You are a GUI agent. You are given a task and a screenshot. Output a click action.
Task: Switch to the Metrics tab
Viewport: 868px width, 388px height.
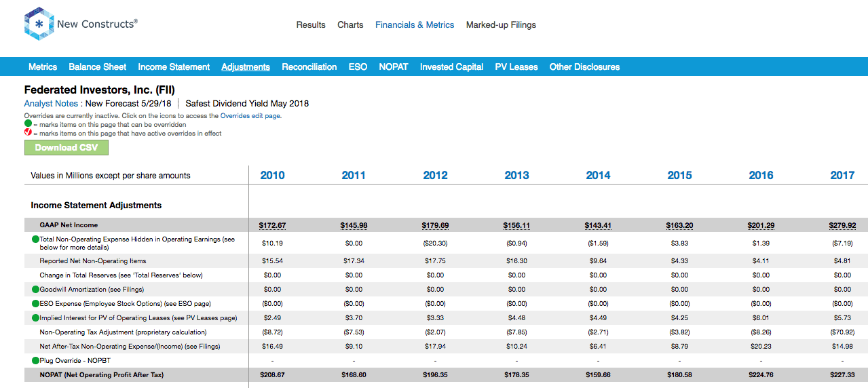43,66
